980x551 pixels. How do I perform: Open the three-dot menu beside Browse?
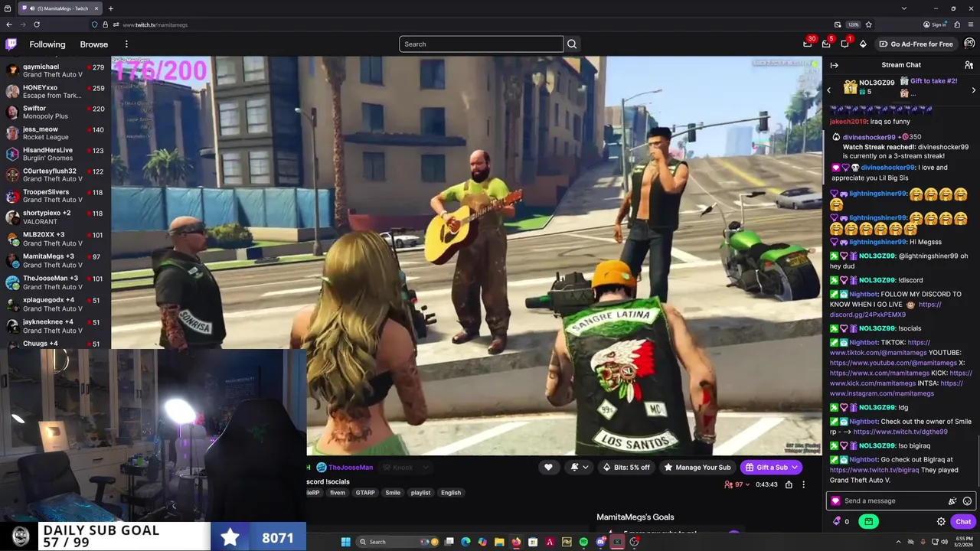point(126,44)
